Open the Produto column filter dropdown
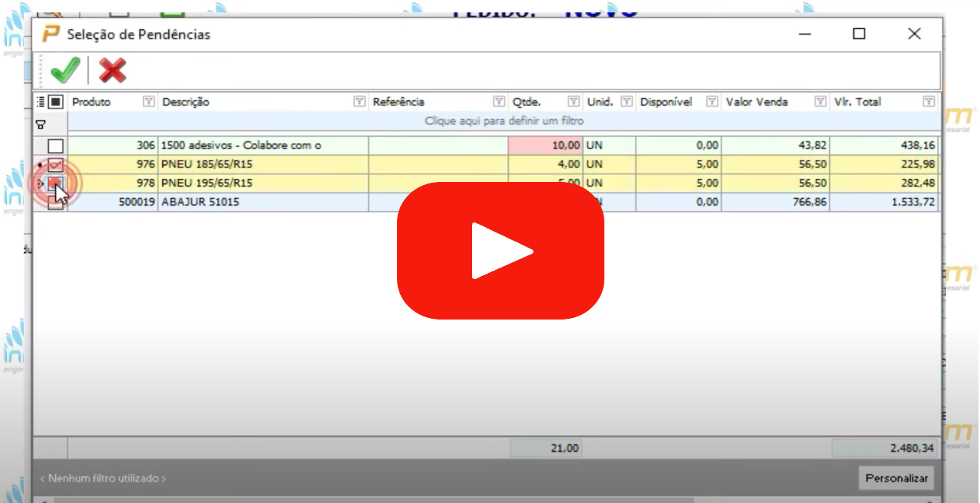 pyautogui.click(x=148, y=102)
